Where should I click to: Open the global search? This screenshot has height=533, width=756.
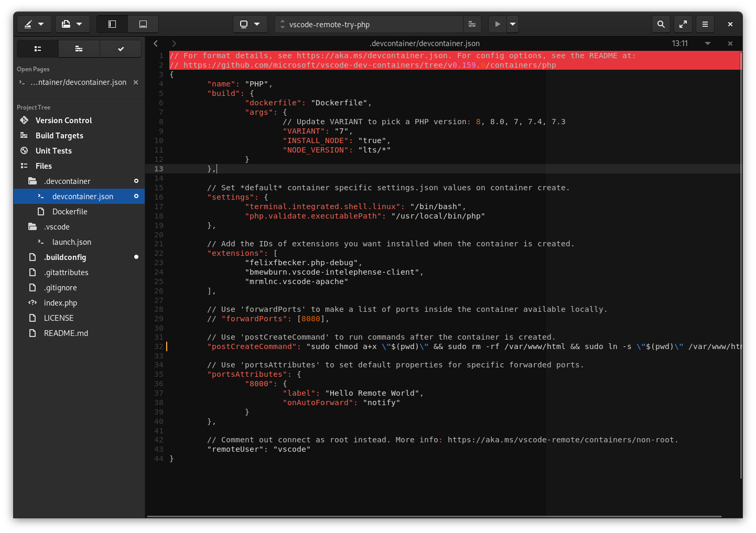click(661, 24)
